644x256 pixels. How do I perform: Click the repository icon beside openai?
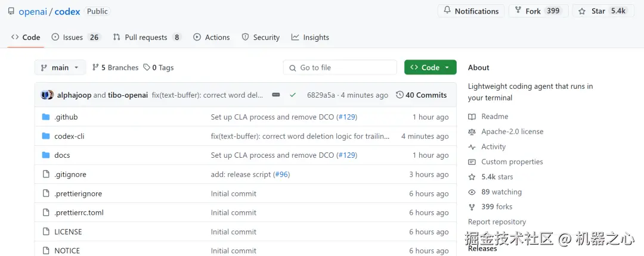11,11
